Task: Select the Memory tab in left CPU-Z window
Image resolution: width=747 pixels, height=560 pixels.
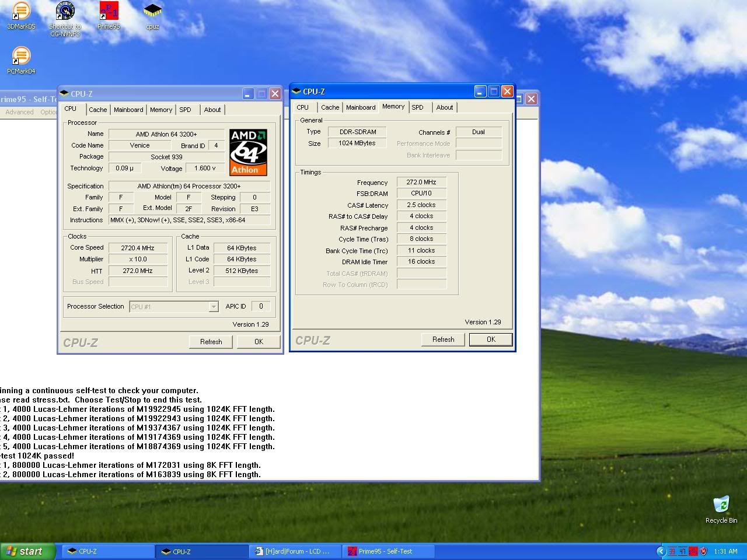Action: 161,110
